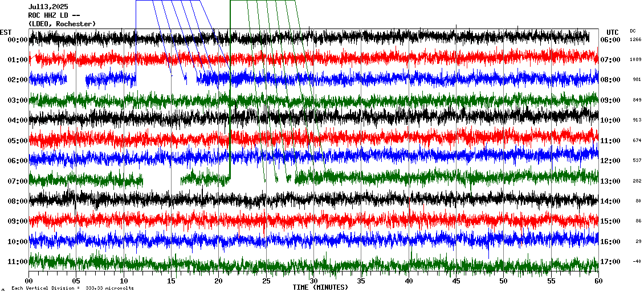
Task: Click the 13:00 UTC row label
Action: [614, 181]
